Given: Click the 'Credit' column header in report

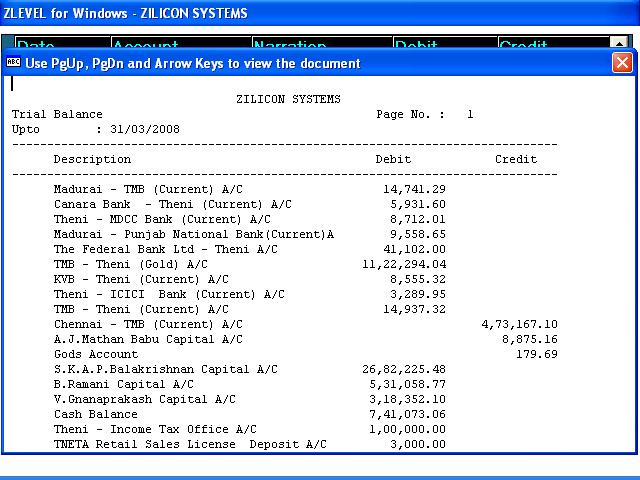Looking at the screenshot, I should 516,159.
